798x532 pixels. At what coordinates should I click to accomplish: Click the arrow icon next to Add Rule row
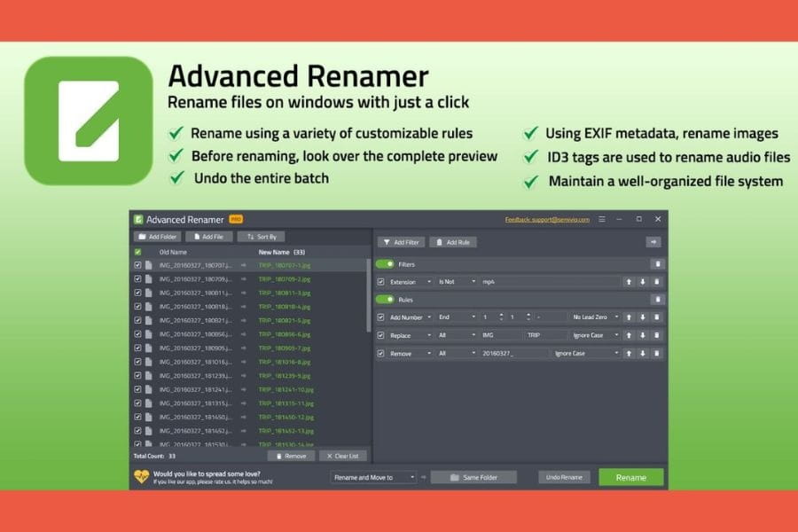click(653, 241)
